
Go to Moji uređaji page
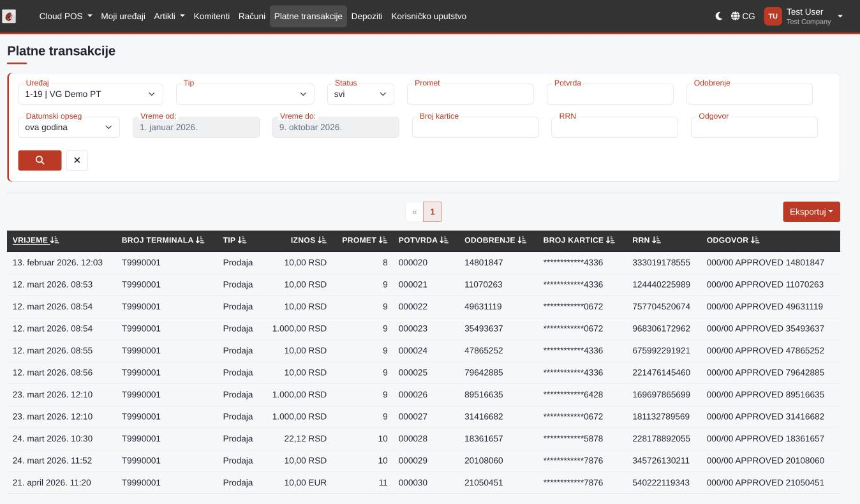123,16
